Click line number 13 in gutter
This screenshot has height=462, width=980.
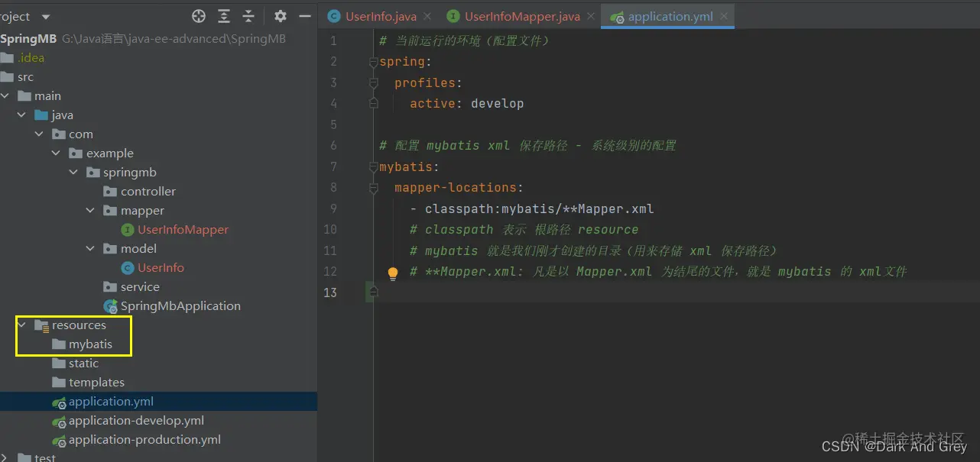coord(330,292)
